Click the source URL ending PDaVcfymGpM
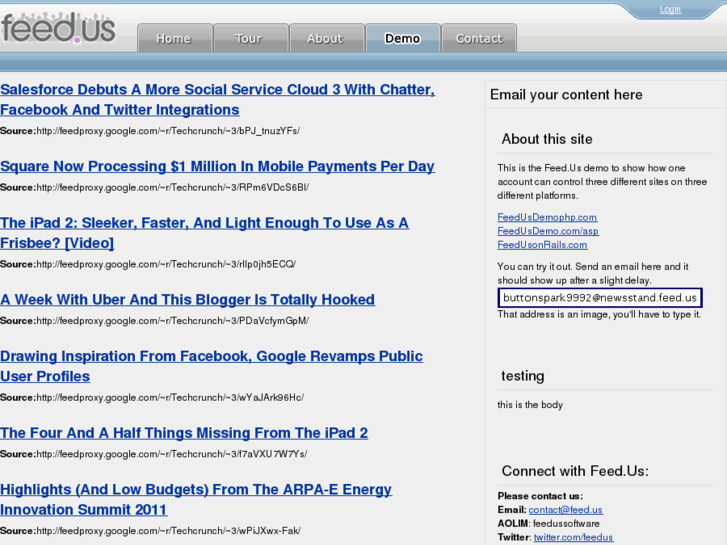Viewport: 727px width, 545px height. [x=172, y=321]
